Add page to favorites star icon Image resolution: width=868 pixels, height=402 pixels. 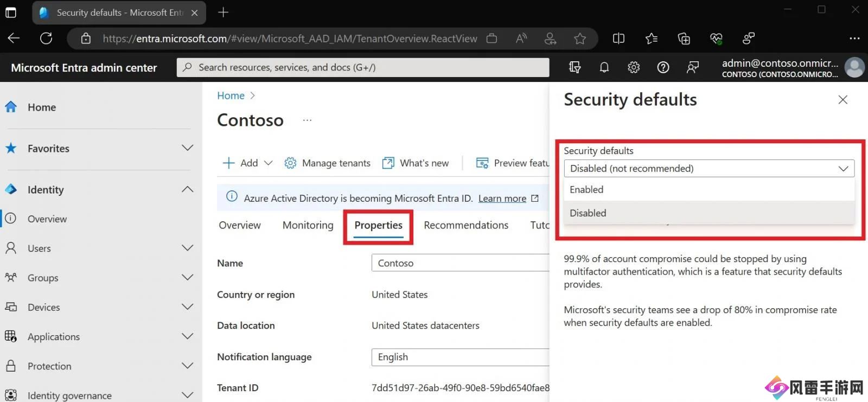(x=580, y=39)
